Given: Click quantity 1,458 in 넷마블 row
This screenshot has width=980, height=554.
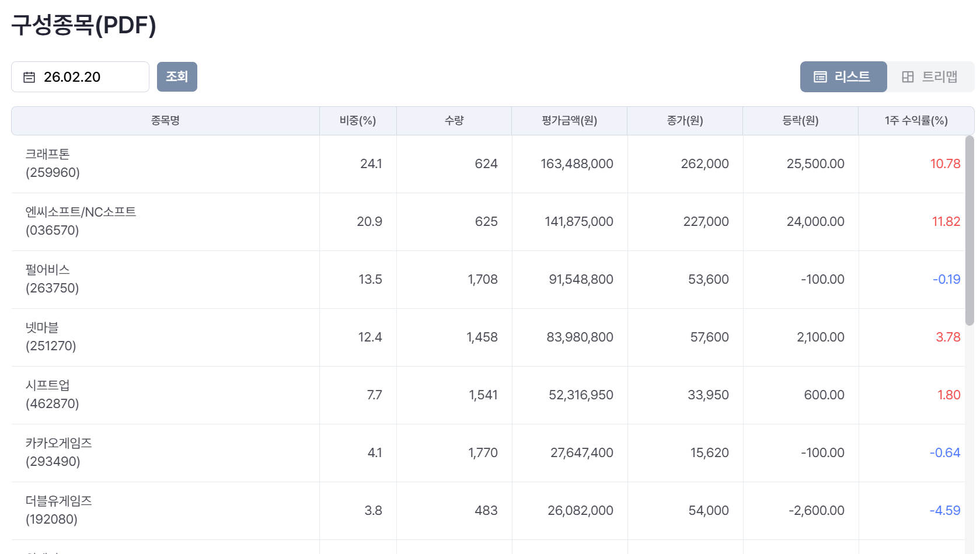Looking at the screenshot, I should coord(482,337).
